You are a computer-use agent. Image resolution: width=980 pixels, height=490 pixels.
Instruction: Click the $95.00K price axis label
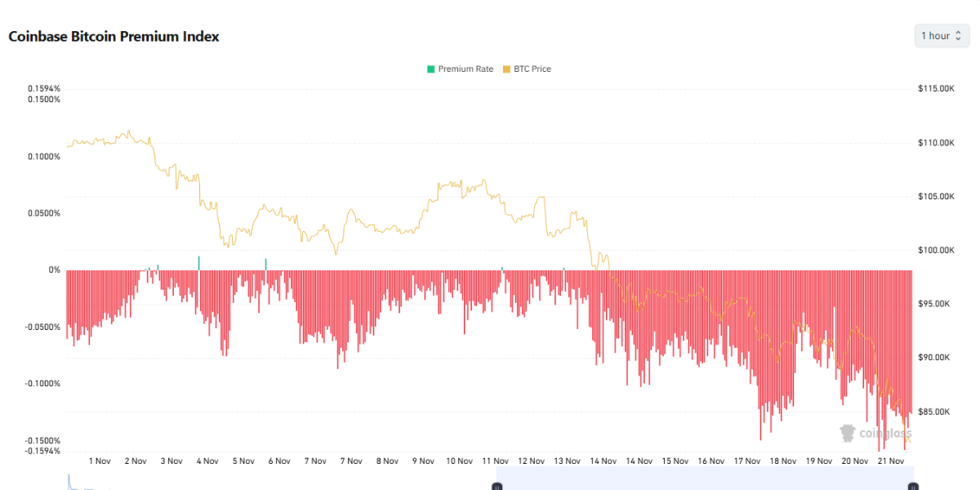click(x=935, y=304)
